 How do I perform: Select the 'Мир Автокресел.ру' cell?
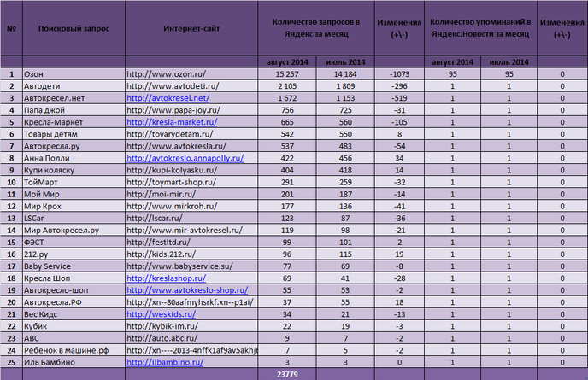(73, 231)
